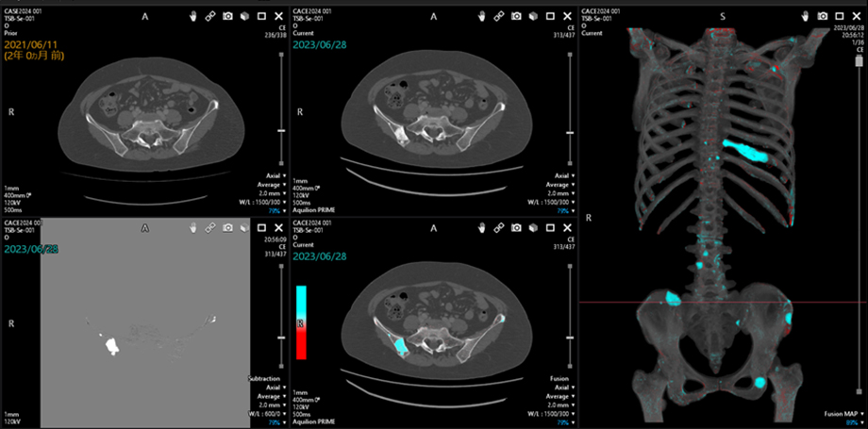
Task: Click the camera icon in the Fusion axial viewport
Action: point(516,228)
